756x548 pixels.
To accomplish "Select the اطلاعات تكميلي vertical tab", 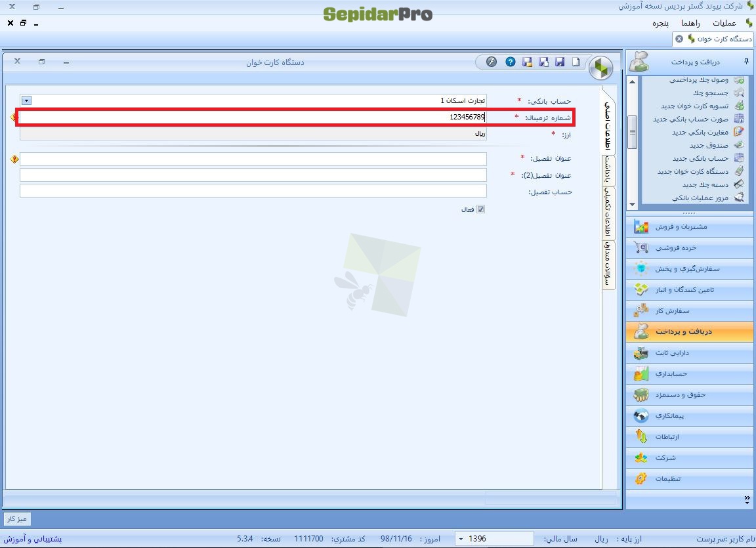I will [608, 212].
